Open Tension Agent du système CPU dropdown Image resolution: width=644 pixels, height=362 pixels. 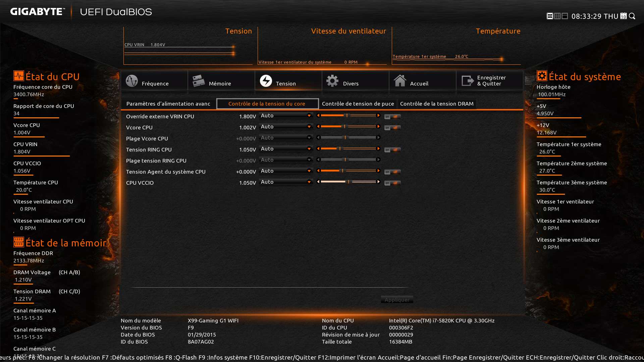(286, 171)
